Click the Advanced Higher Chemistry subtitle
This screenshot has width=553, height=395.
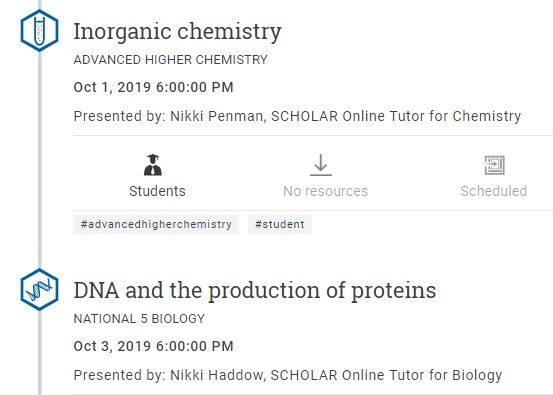pyautogui.click(x=170, y=60)
